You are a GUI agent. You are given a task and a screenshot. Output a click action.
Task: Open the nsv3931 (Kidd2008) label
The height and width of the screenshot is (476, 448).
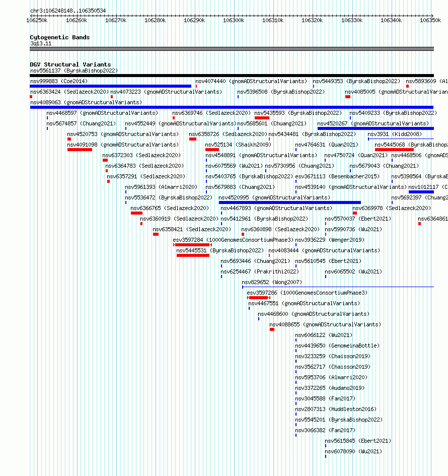tap(395, 134)
